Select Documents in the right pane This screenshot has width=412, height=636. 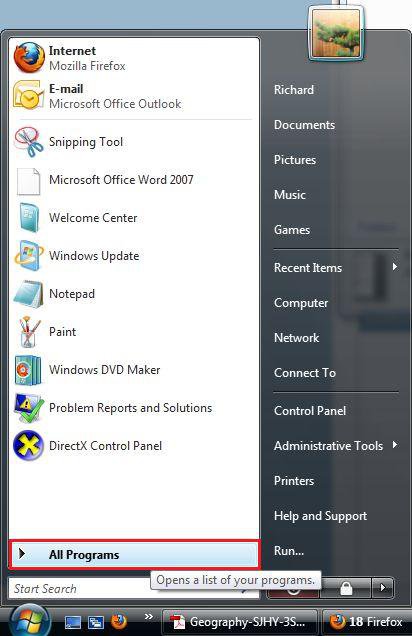coord(305,125)
